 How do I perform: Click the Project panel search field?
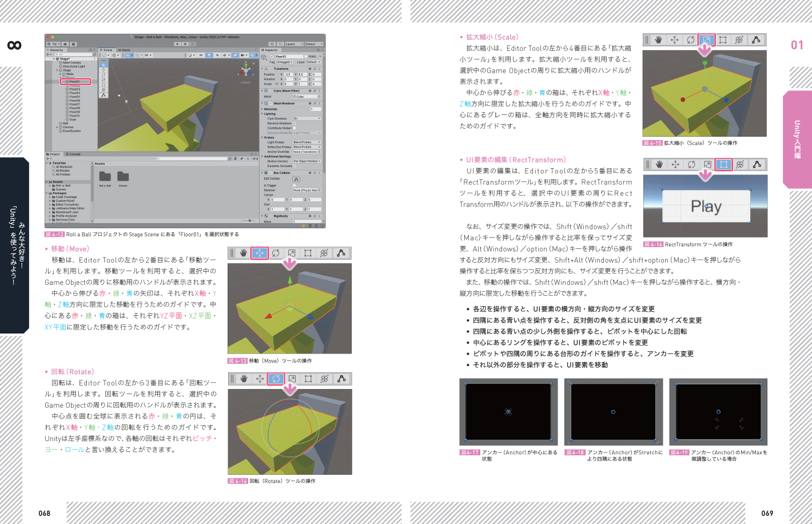[x=193, y=158]
